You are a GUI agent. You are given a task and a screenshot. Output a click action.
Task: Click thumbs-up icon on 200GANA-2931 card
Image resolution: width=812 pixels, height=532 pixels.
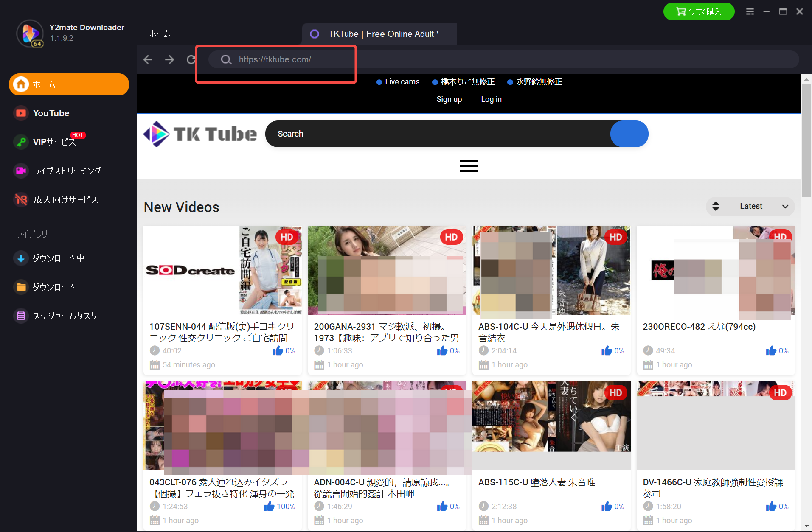click(x=442, y=350)
